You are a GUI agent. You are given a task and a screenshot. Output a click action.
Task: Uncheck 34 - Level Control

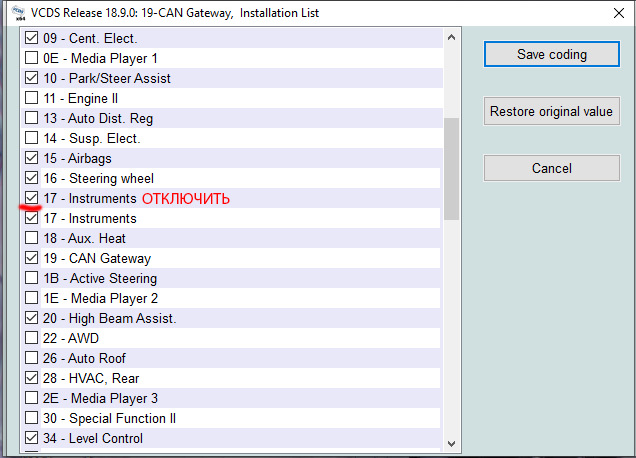31,438
